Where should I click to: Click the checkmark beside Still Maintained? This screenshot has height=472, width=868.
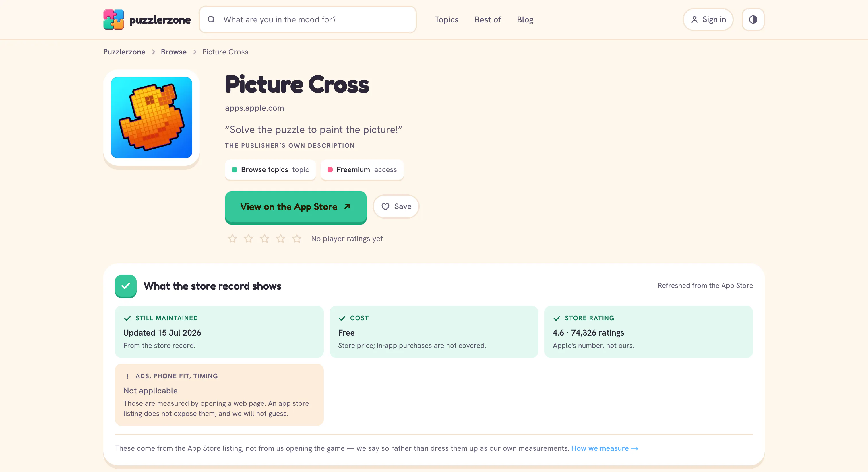tap(127, 319)
